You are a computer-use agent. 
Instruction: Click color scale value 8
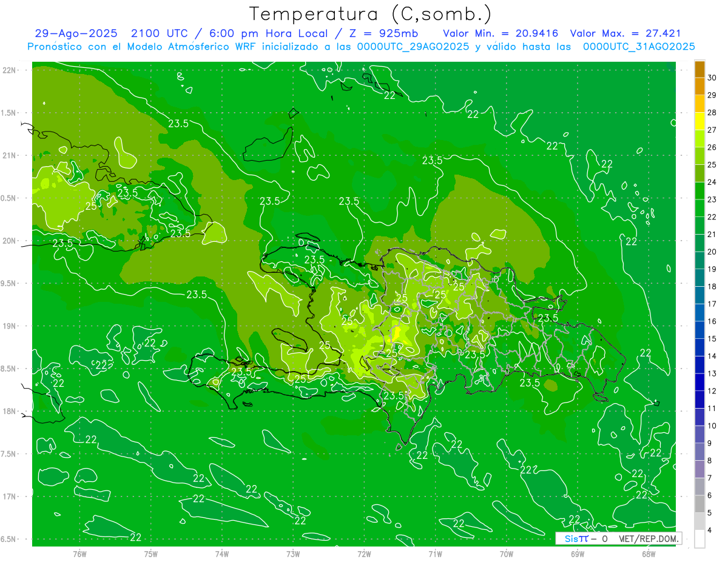tap(710, 461)
